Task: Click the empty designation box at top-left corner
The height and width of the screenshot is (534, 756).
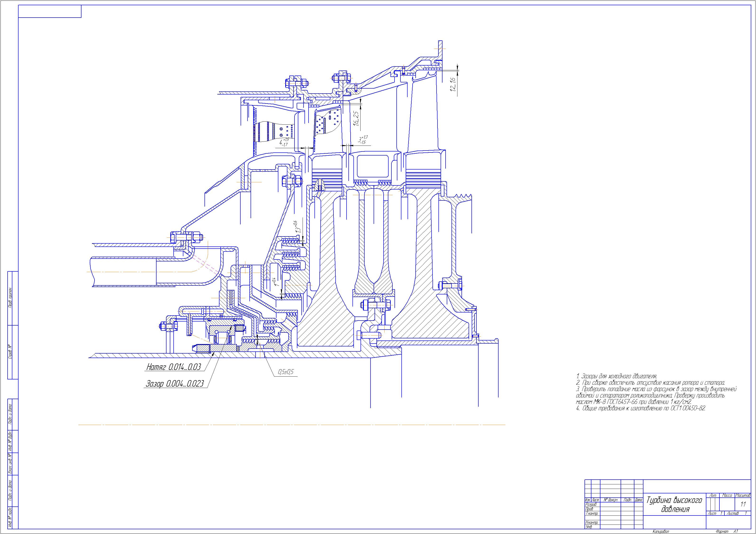Action: (x=50, y=12)
